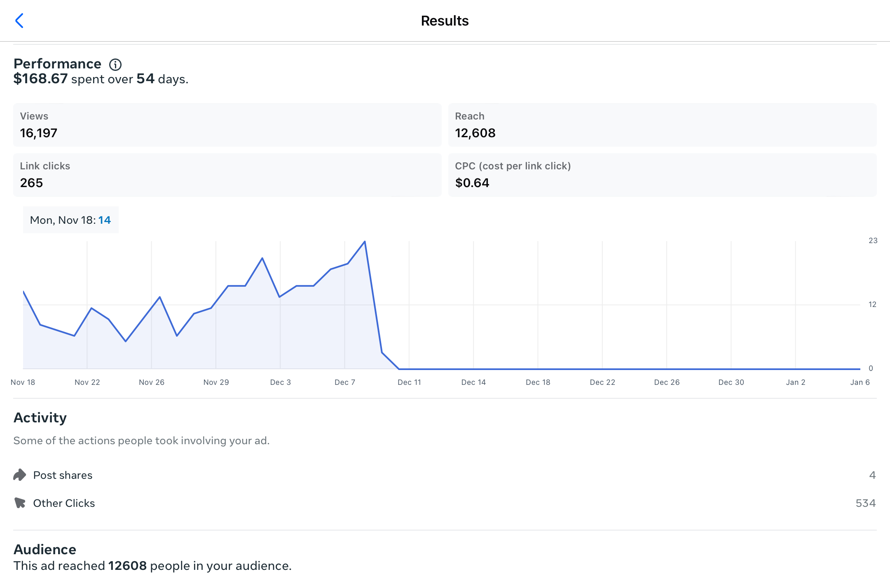This screenshot has width=890, height=588.
Task: Click the Mon, Nov 18 chart tooltip
Action: point(71,220)
